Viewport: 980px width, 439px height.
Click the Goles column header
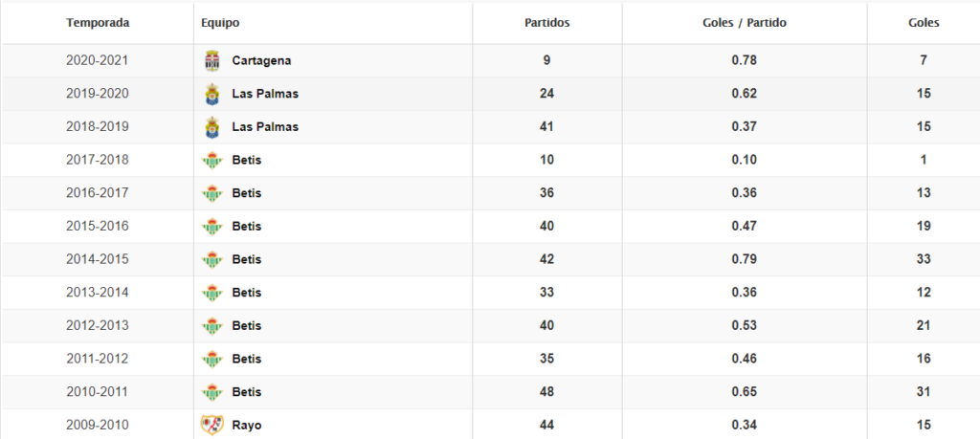[924, 22]
